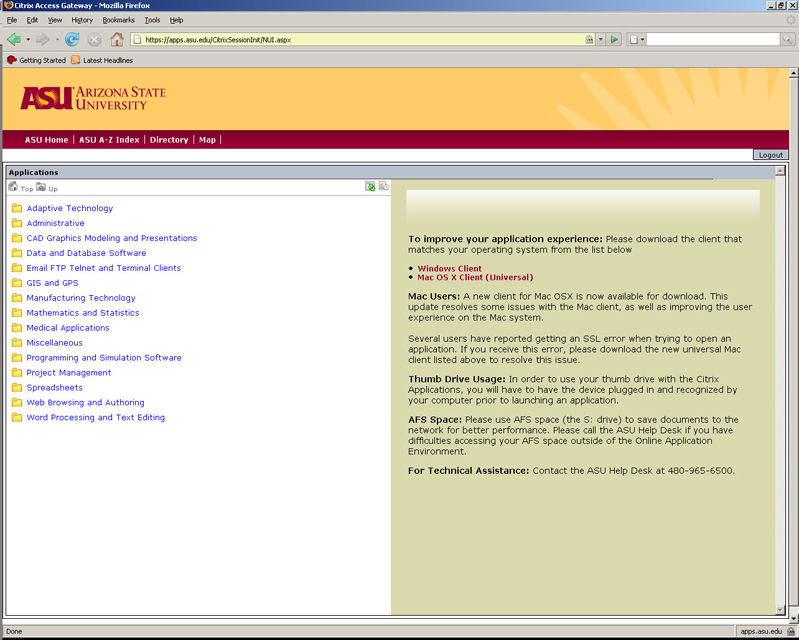Click the Top home icon in Applications
799x640 pixels.
coord(13,186)
